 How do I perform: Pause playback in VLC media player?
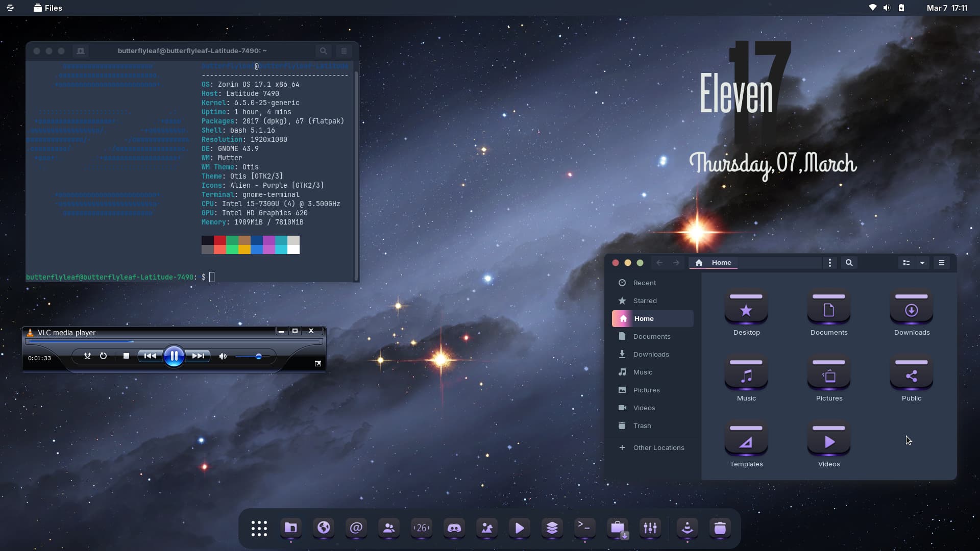pos(174,356)
